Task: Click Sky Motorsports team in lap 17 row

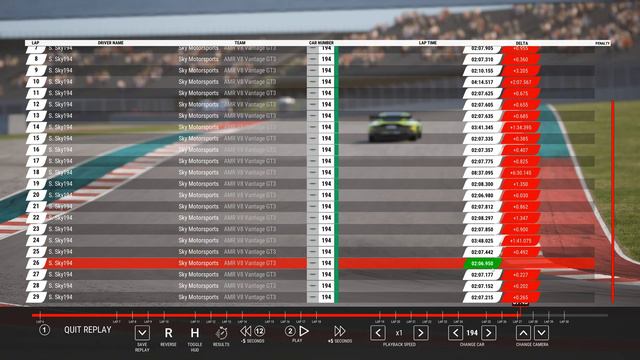Action: click(x=198, y=161)
